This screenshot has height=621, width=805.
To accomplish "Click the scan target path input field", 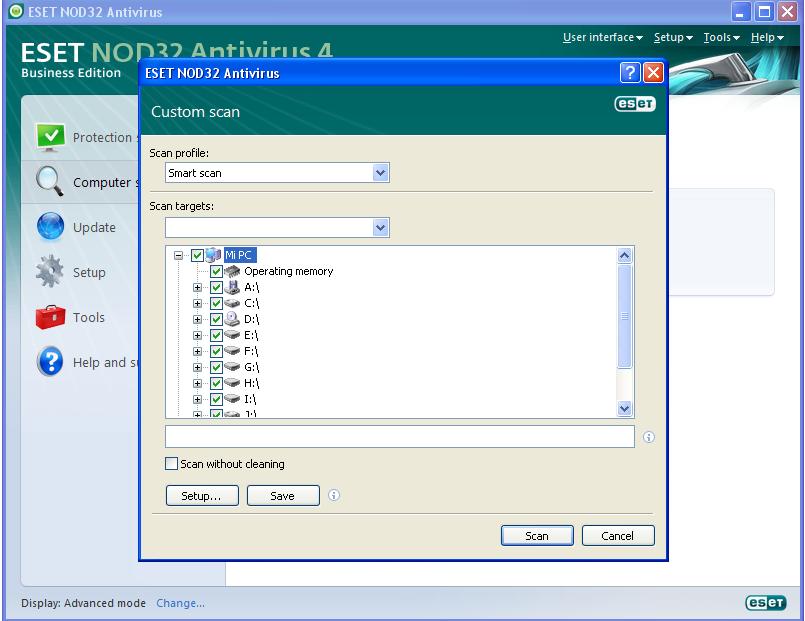I will pos(399,436).
